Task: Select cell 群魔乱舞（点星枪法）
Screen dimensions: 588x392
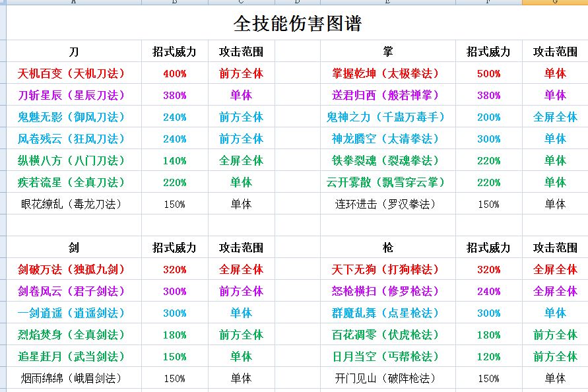Action: (388, 312)
